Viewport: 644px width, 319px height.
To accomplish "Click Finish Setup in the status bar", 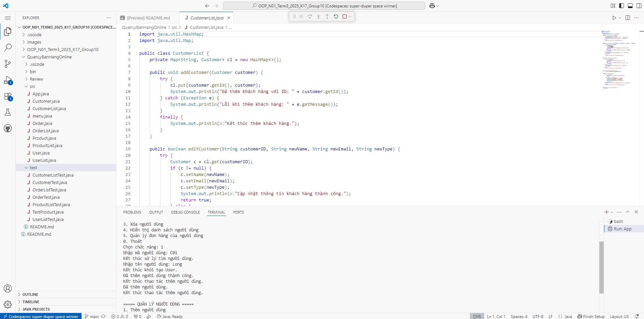I will point(591,316).
